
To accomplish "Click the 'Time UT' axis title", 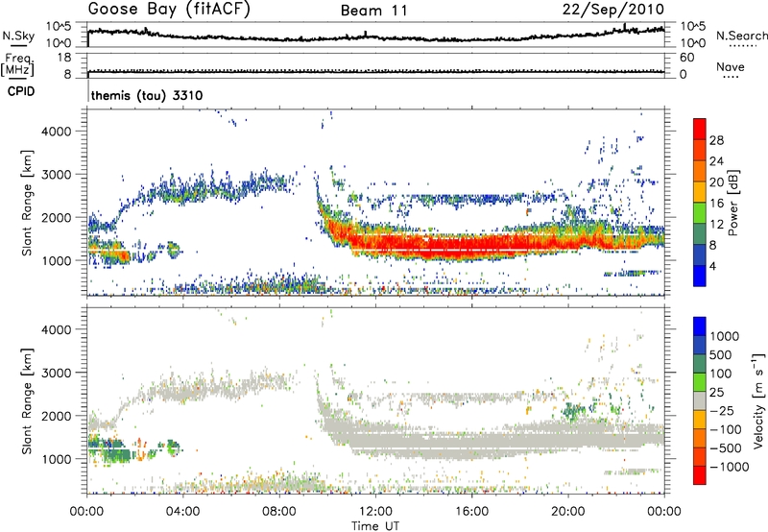I will [x=375, y=526].
